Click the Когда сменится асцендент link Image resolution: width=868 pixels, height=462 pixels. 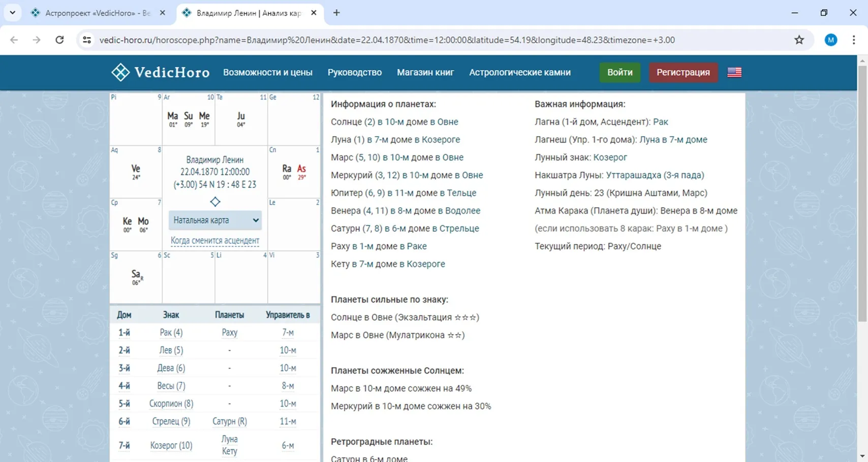coord(215,241)
